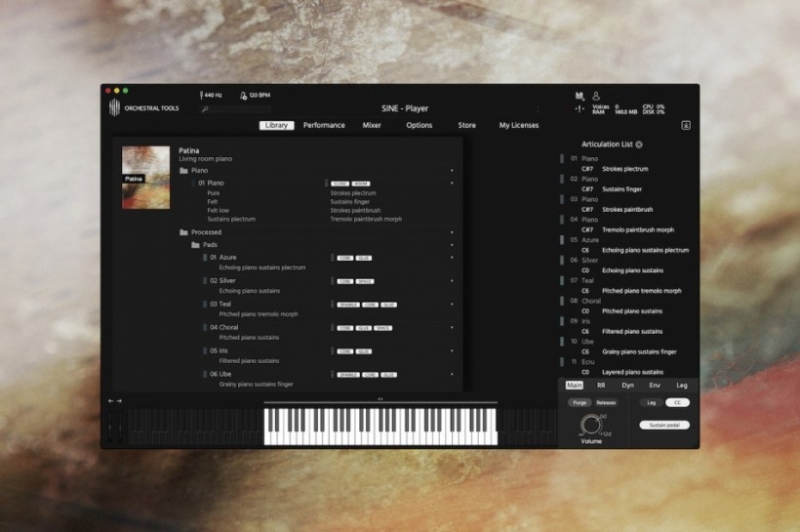Click the color bar beside 04 Choral
This screenshot has height=532, width=800.
point(205,327)
